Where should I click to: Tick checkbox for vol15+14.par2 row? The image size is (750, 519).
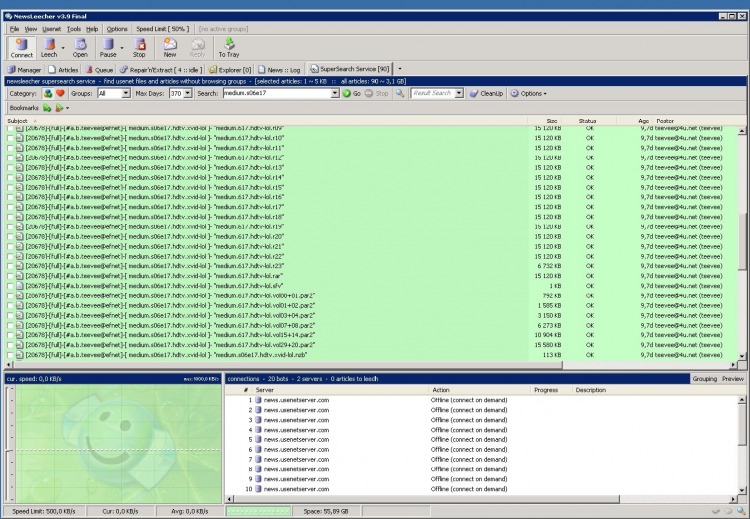pos(10,335)
